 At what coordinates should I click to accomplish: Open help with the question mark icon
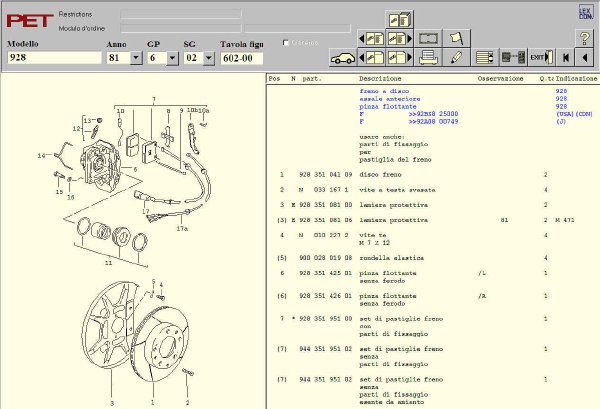point(585,39)
